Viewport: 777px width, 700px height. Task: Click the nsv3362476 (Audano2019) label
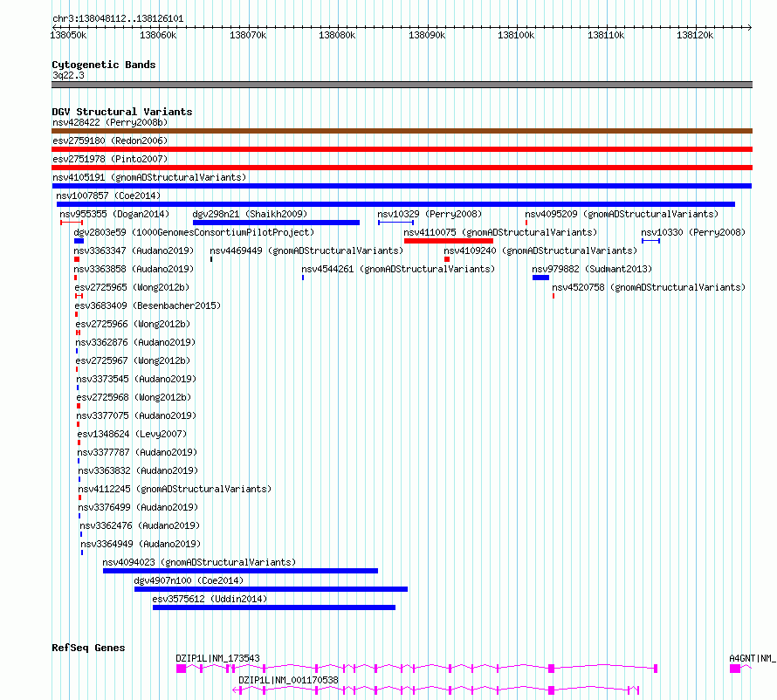140,525
